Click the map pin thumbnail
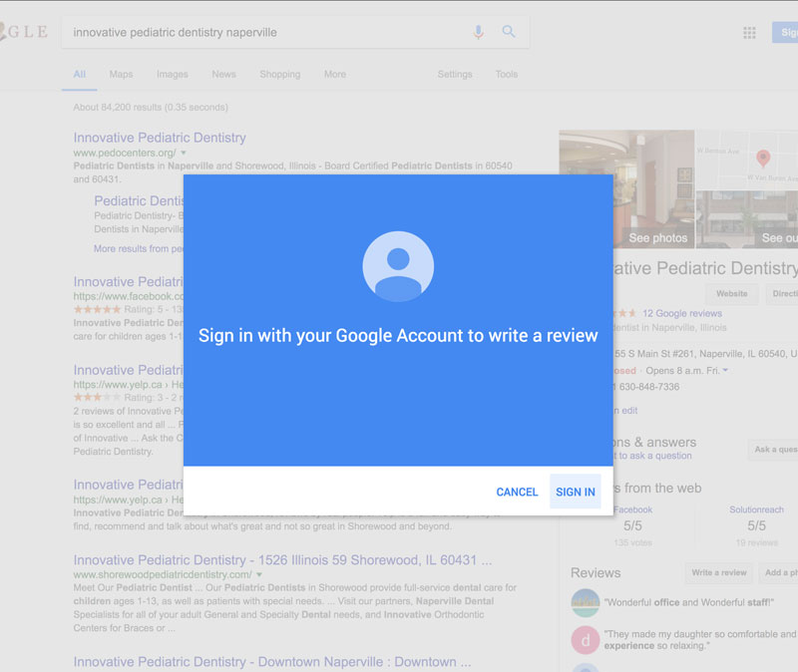Image resolution: width=798 pixels, height=672 pixels. (746, 160)
